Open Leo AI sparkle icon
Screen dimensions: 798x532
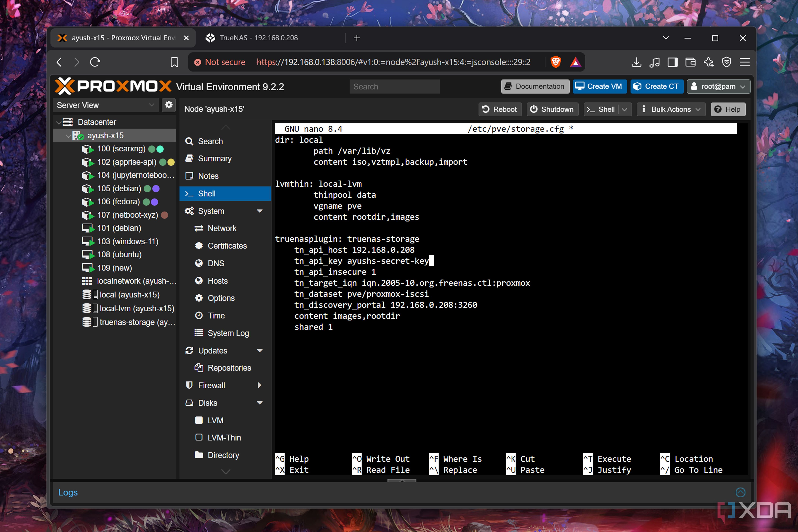coord(709,62)
